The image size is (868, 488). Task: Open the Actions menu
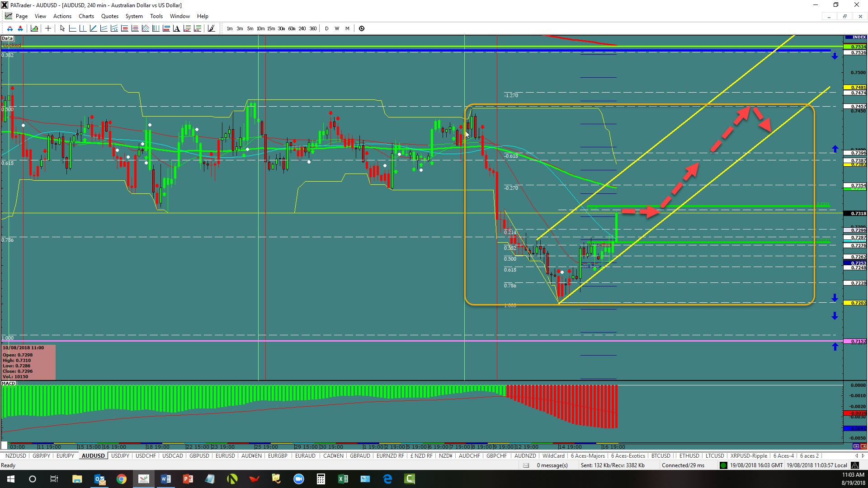(62, 16)
